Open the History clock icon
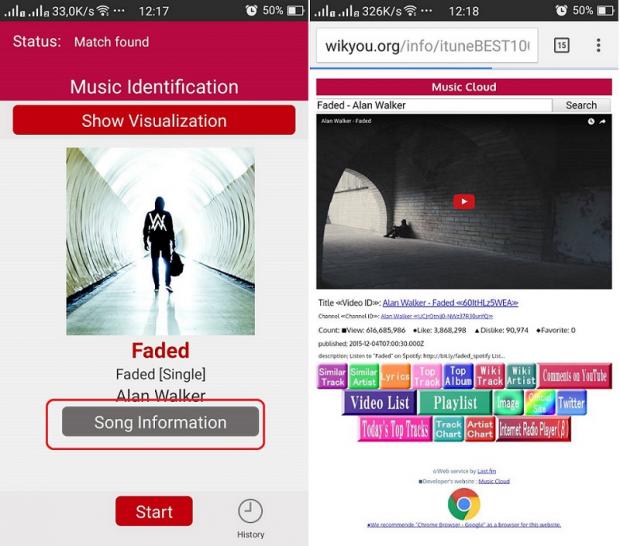Viewport: 620px width, 546px height. 250,511
